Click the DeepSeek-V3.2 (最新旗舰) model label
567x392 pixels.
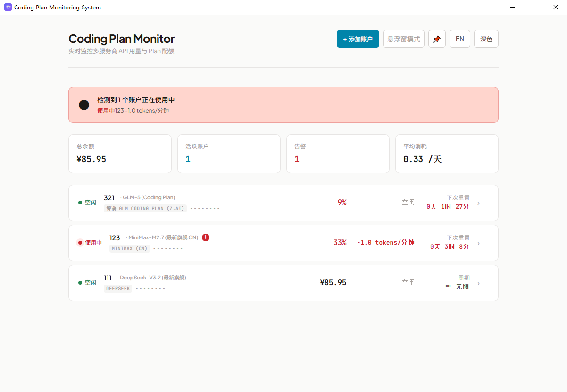153,278
